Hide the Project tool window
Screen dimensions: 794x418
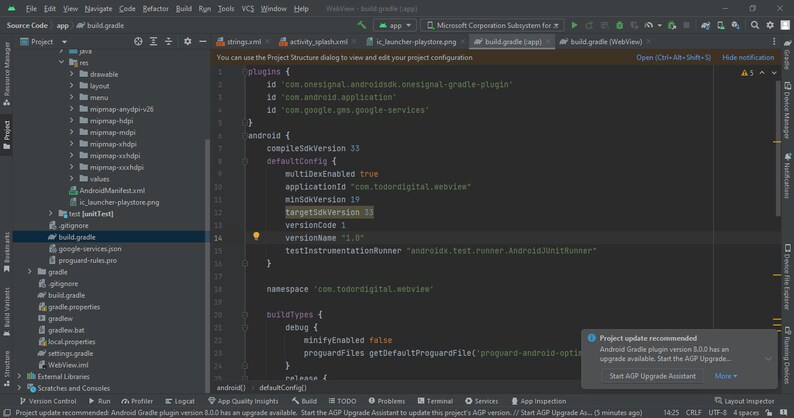(x=203, y=42)
